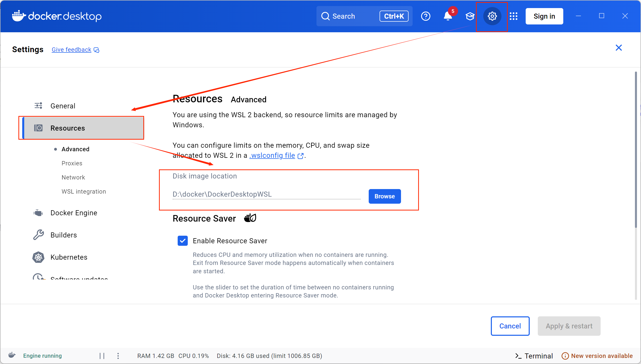Click the disk image location path field

266,194
